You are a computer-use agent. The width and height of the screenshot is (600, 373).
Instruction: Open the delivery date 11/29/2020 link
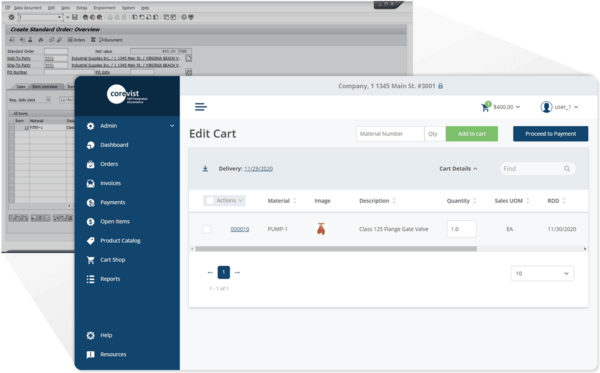pos(258,169)
